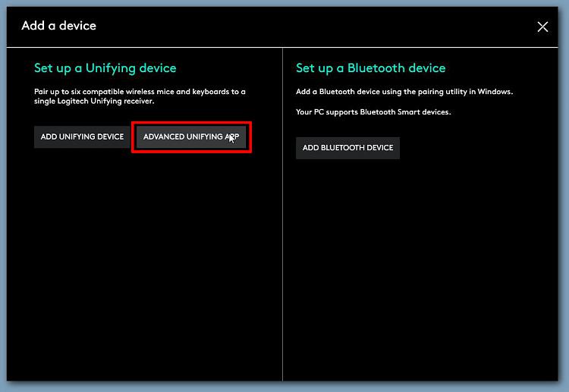This screenshot has width=569, height=392.
Task: Click the "pairing utility in Windows" description
Action: click(404, 92)
